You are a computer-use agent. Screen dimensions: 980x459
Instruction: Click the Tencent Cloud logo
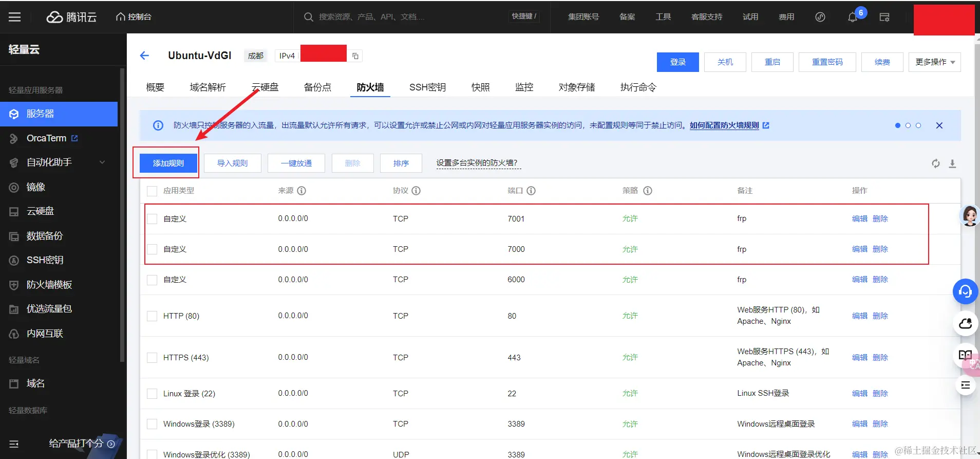click(71, 17)
